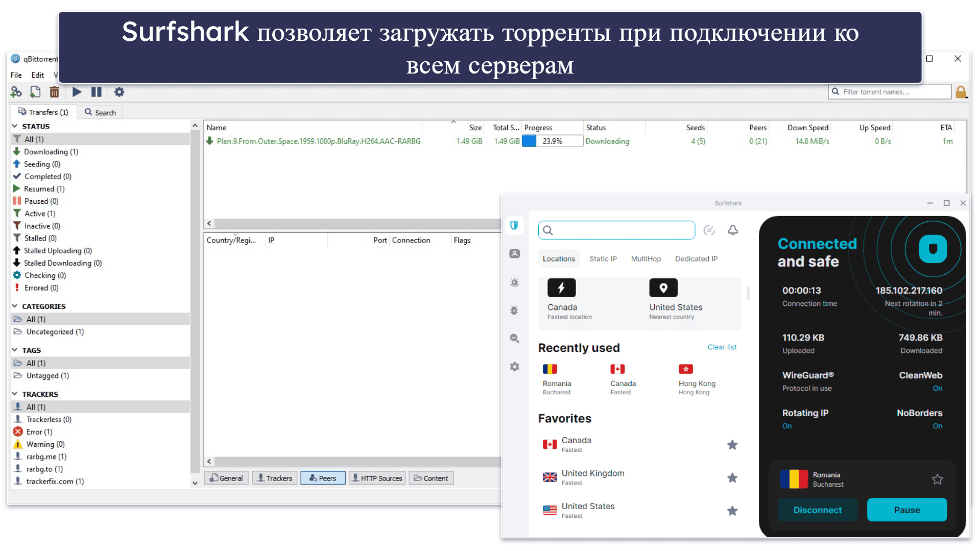Connect to United States nearest country card

click(x=675, y=300)
